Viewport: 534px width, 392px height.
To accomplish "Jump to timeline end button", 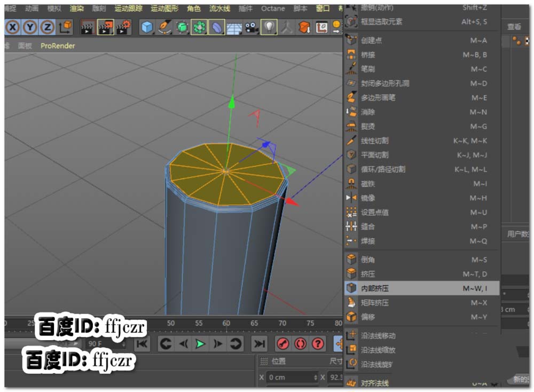I will tap(259, 344).
